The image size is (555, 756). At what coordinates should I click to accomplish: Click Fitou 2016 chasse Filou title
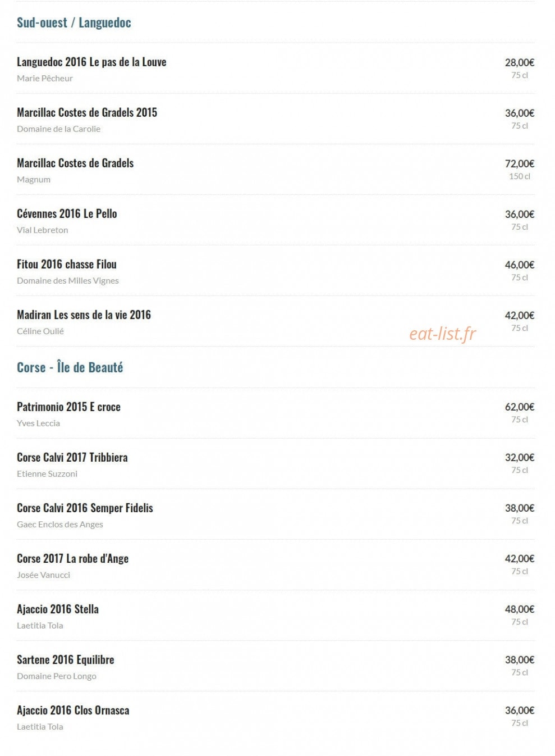pos(67,264)
